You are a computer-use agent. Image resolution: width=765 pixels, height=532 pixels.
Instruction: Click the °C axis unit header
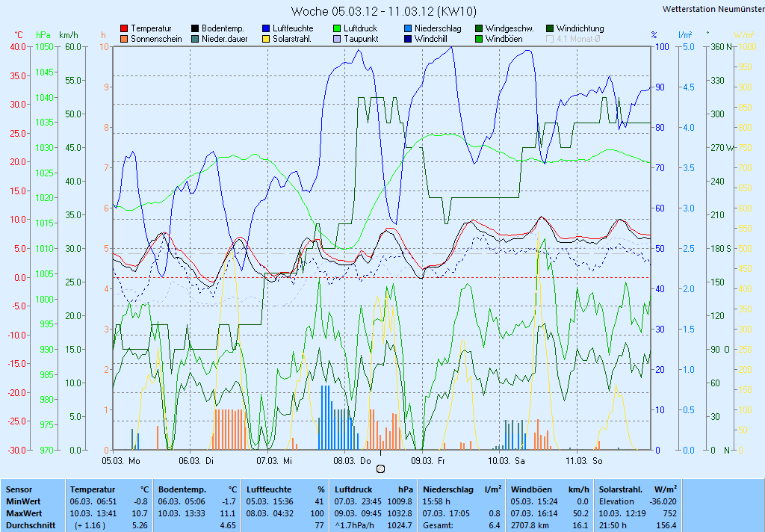click(18, 35)
